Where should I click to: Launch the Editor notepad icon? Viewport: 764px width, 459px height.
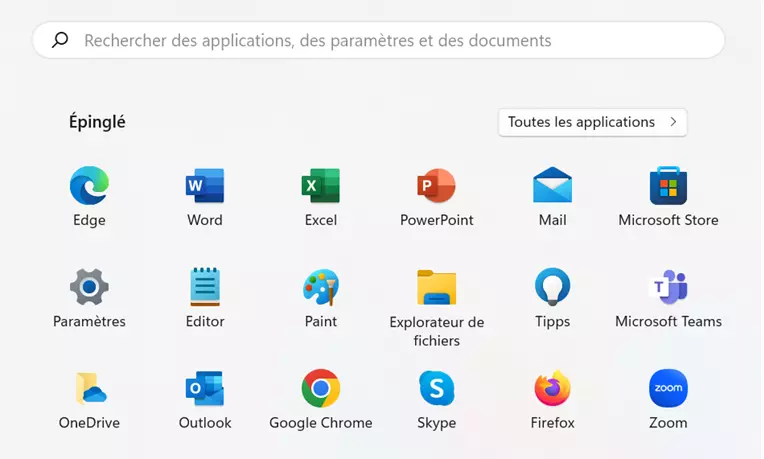(x=205, y=287)
